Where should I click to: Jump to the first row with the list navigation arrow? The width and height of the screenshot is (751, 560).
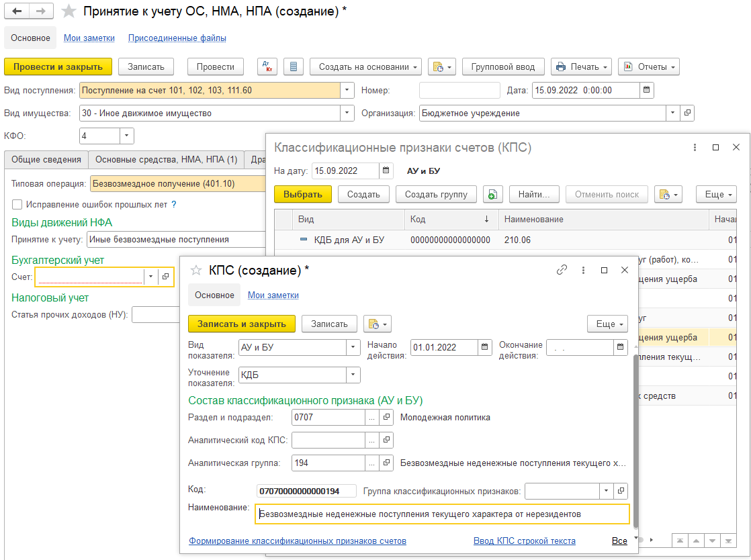[680, 541]
